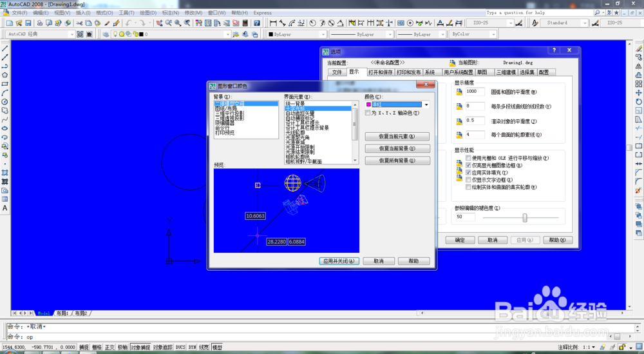Click 取消 in drawing window colors dialog

point(379,261)
